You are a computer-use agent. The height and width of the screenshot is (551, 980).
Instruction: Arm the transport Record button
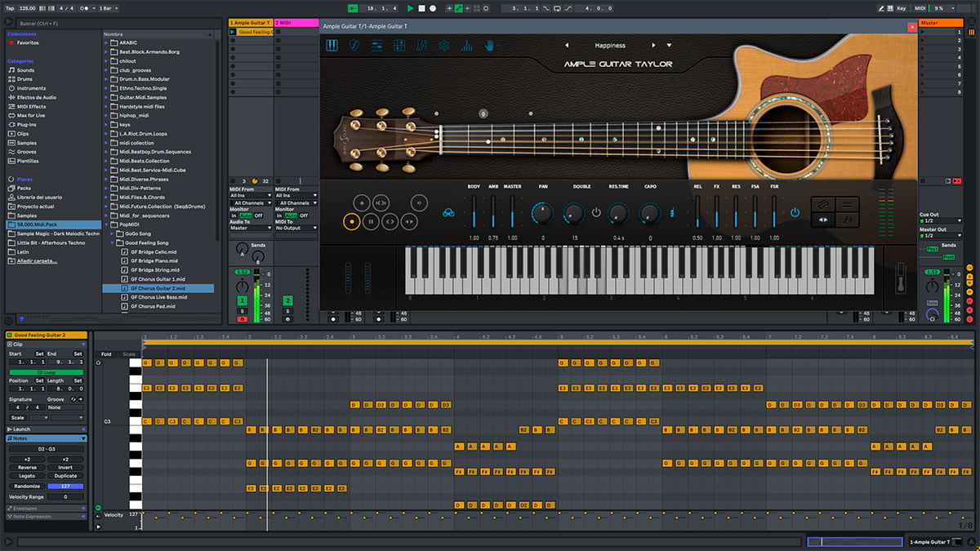click(x=433, y=8)
